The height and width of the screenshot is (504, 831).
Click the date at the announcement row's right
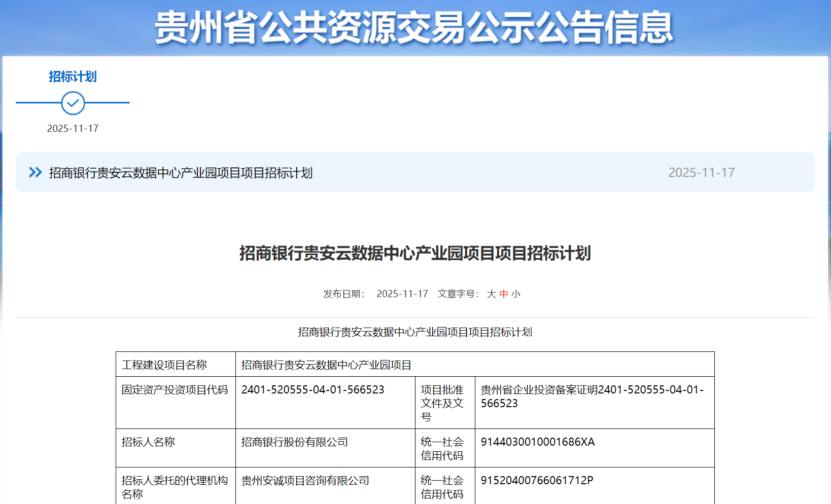click(x=701, y=173)
